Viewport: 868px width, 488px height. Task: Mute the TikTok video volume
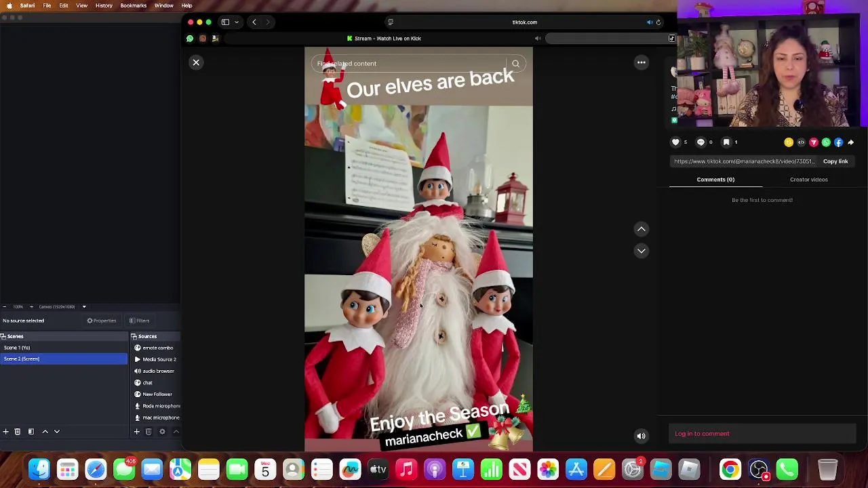641,436
